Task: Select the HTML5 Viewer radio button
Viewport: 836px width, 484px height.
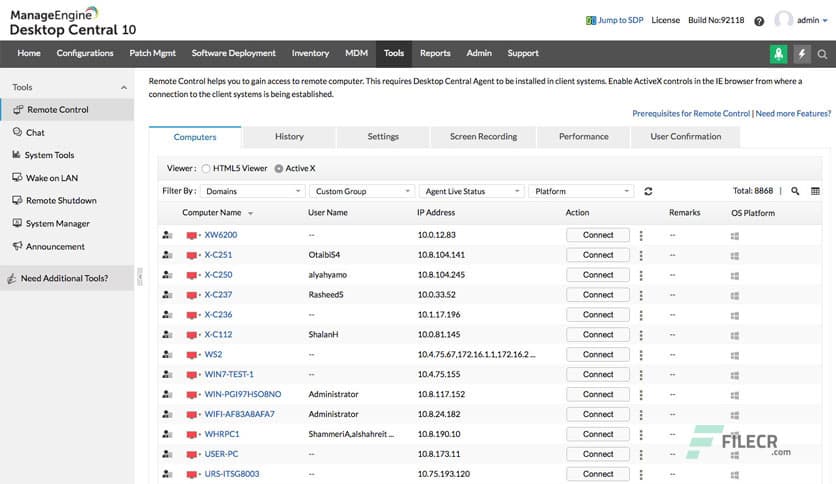Action: tap(206, 168)
